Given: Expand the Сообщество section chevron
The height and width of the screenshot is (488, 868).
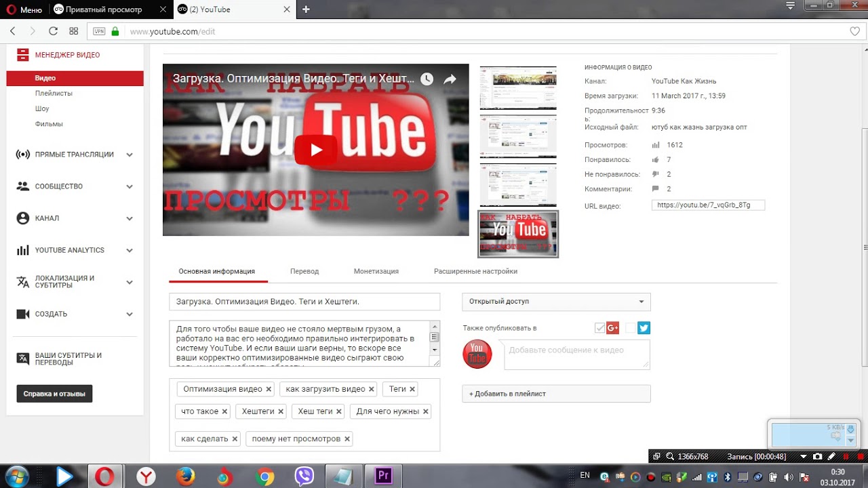Looking at the screenshot, I should click(130, 186).
